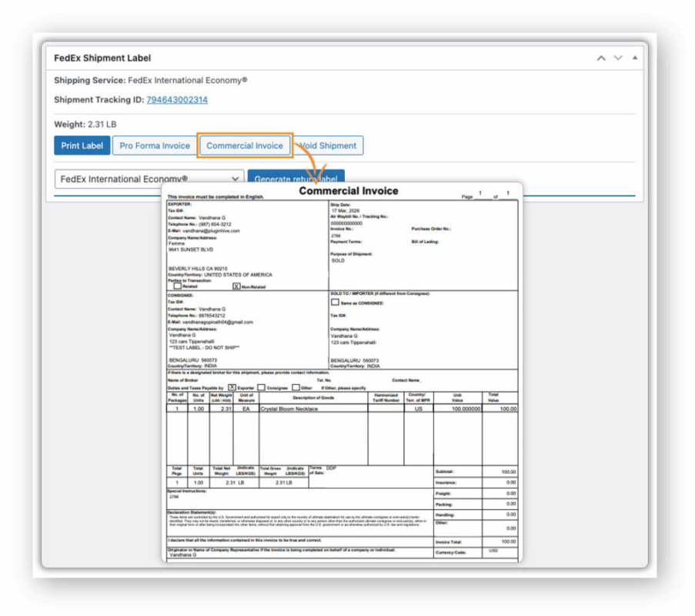Move FedEx Shipment Label panel up
Image resolution: width=695 pixels, height=616 pixels.
click(x=601, y=58)
